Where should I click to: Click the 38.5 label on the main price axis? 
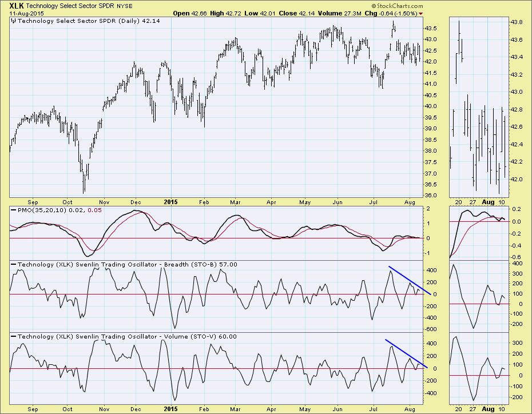point(431,140)
